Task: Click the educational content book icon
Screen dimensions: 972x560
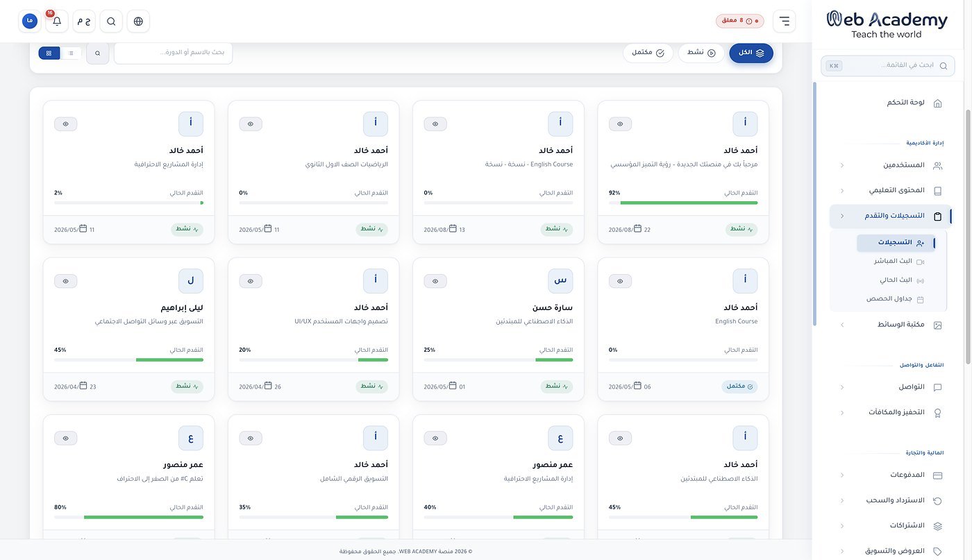Action: [x=937, y=191]
